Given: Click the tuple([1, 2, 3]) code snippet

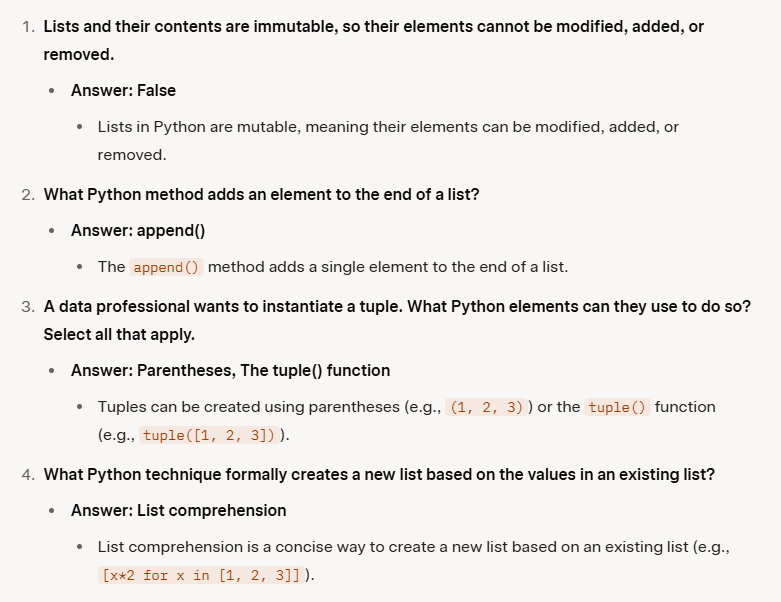Looking at the screenshot, I should tap(209, 435).
